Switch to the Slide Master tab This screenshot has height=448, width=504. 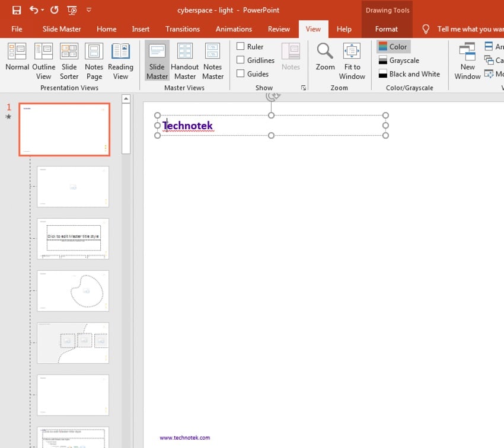point(62,29)
